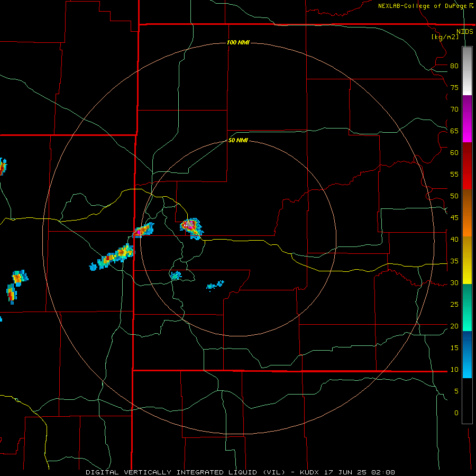Click the 55 value on color scale
476x476 pixels.
point(454,174)
